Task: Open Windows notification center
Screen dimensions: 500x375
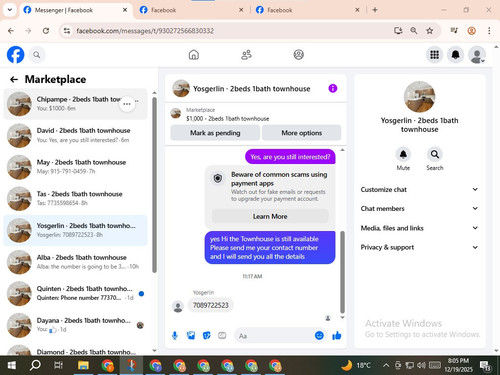Action: click(x=485, y=366)
